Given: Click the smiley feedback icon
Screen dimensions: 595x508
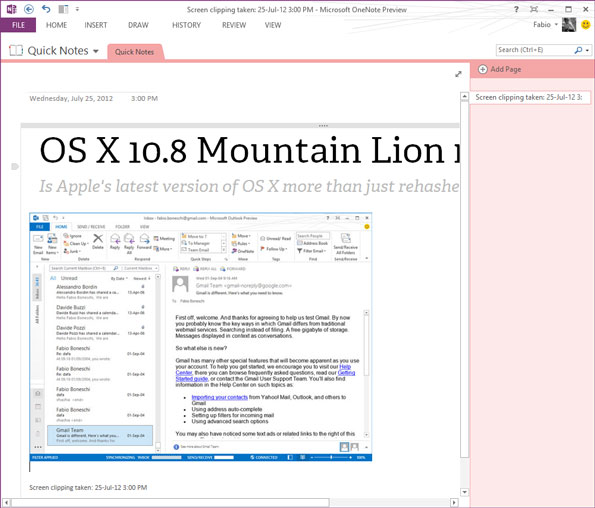Looking at the screenshot, I should [586, 25].
